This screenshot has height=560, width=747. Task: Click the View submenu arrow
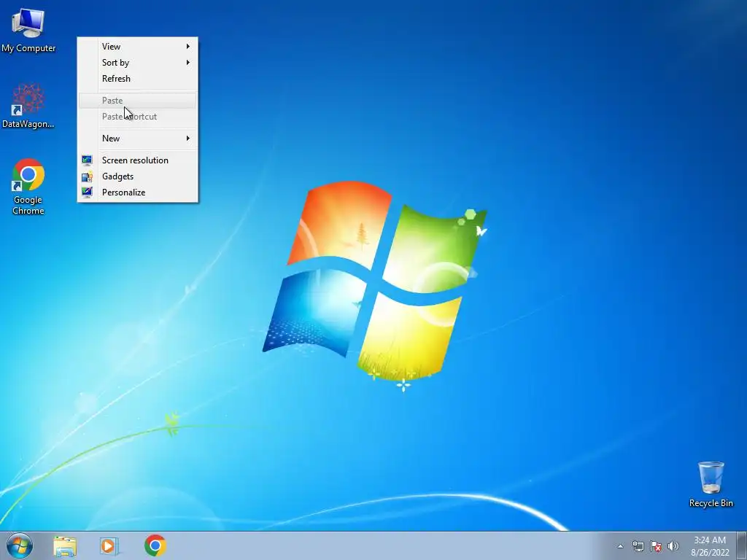(x=188, y=46)
